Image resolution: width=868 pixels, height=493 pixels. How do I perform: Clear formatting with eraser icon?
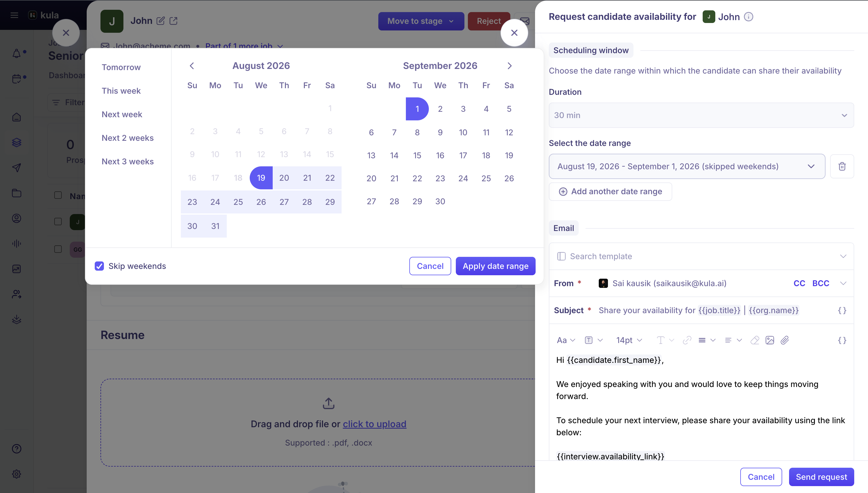coord(755,340)
